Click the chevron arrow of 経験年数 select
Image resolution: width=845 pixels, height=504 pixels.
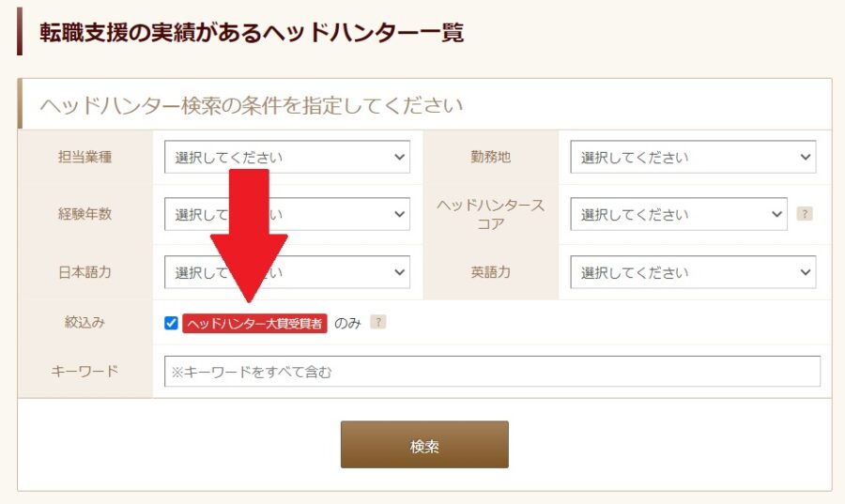(x=399, y=214)
